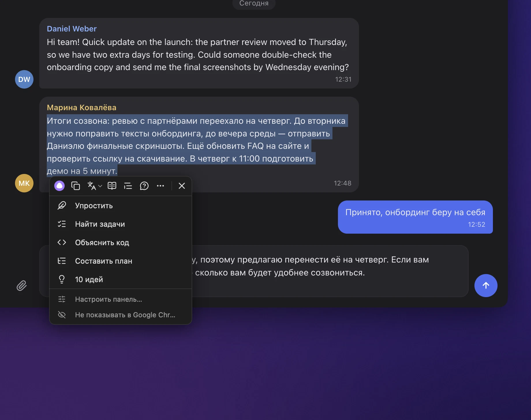Choose Не показывать в Google Chr… option

pos(121,315)
